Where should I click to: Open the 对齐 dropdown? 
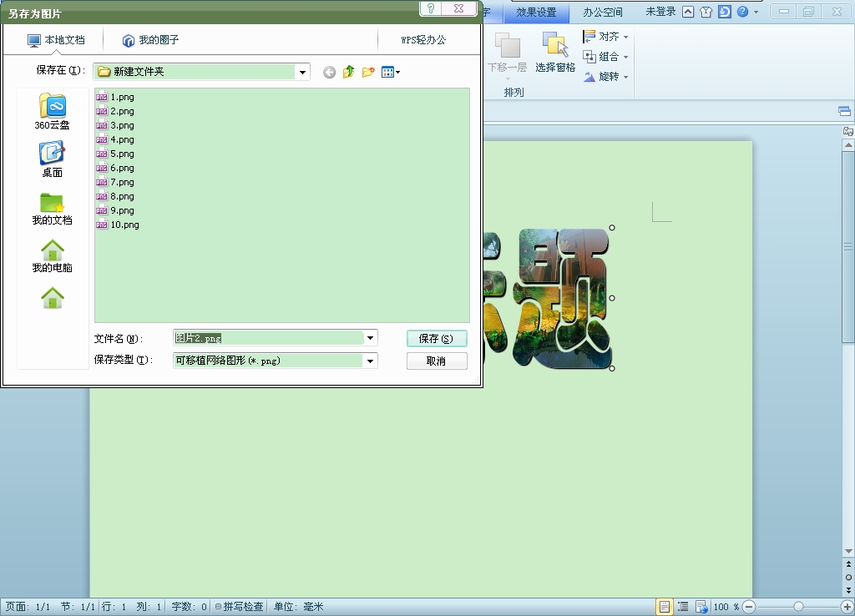tap(606, 37)
